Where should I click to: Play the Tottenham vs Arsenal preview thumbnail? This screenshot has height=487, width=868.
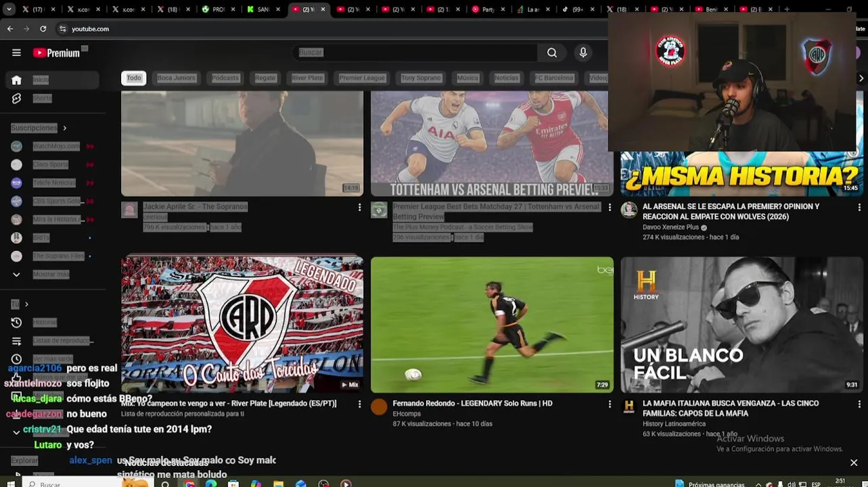pos(492,144)
